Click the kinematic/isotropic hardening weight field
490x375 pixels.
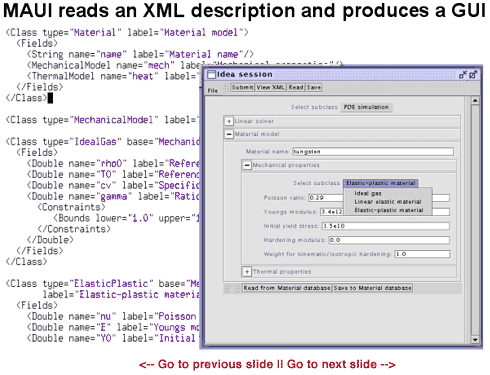pyautogui.click(x=422, y=254)
